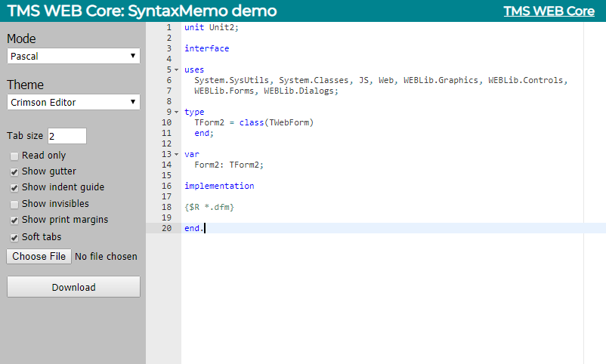Click the 'implementation' keyword on line 16
606x364 pixels.
(219, 186)
